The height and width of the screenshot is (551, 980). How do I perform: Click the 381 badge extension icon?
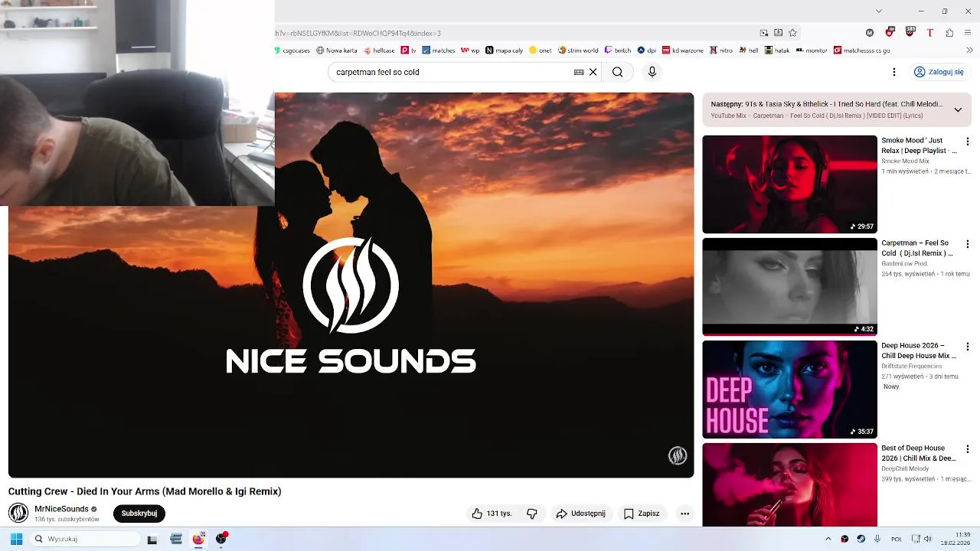[910, 32]
